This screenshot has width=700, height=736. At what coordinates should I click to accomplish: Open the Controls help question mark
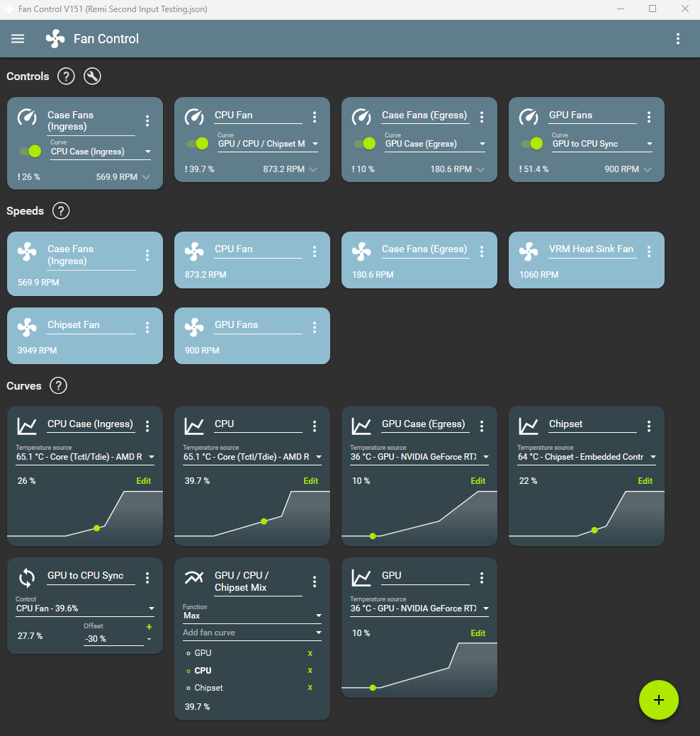[x=66, y=76]
